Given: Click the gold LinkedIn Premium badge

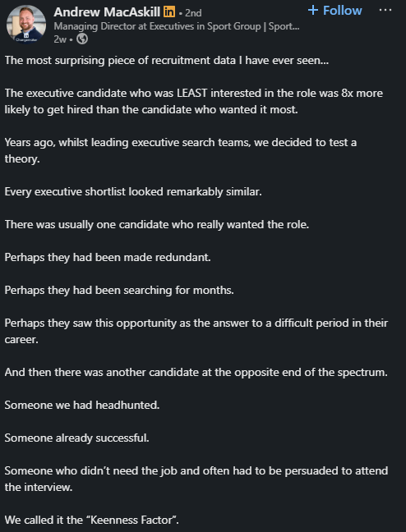Looking at the screenshot, I should (x=168, y=12).
